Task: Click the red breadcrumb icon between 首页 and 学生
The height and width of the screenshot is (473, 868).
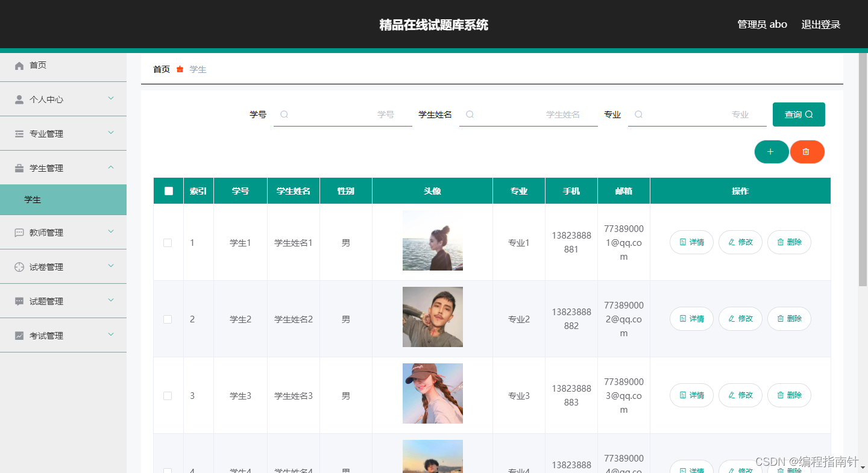Action: [179, 69]
